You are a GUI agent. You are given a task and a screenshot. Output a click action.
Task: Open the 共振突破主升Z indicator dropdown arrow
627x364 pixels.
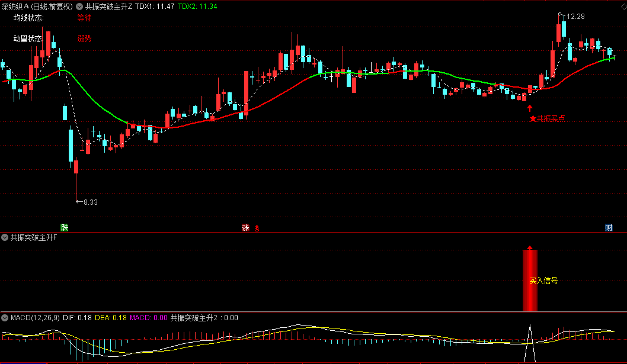pos(79,7)
